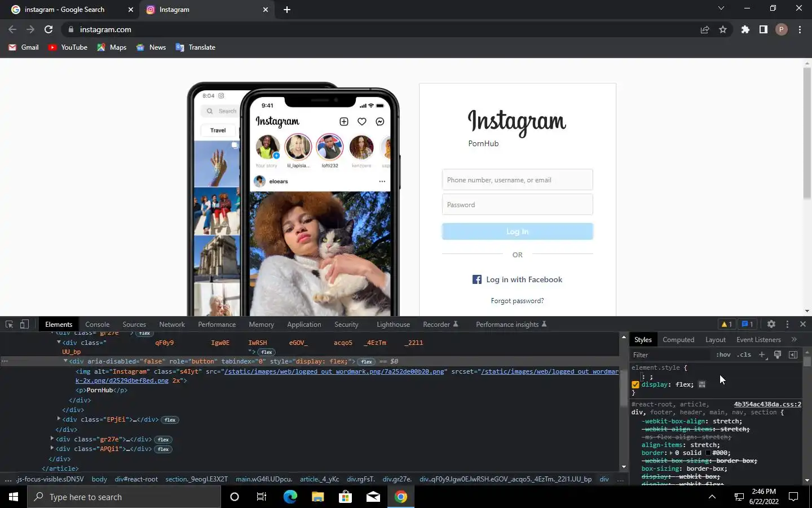The width and height of the screenshot is (812, 508).
Task: Expand the border shorthand property
Action: pyautogui.click(x=670, y=453)
